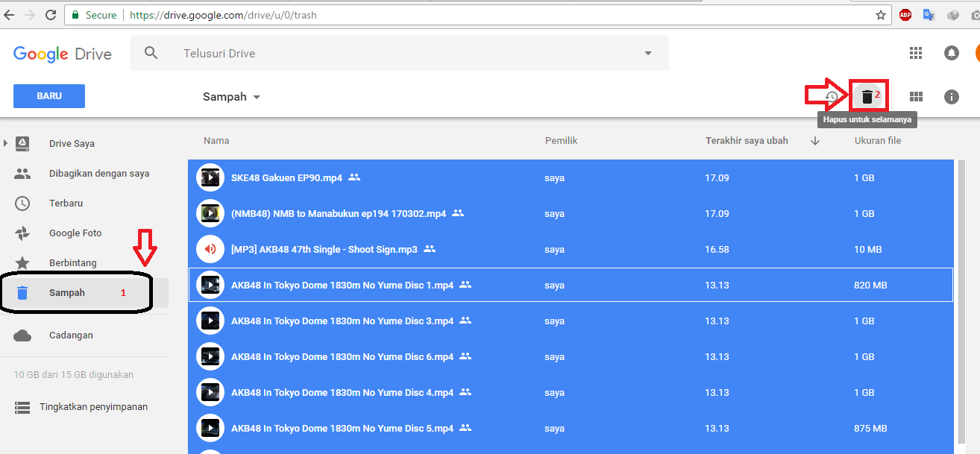Image resolution: width=980 pixels, height=454 pixels.
Task: Select SKE48 Gakuen EP90.mp4 file
Action: point(571,177)
